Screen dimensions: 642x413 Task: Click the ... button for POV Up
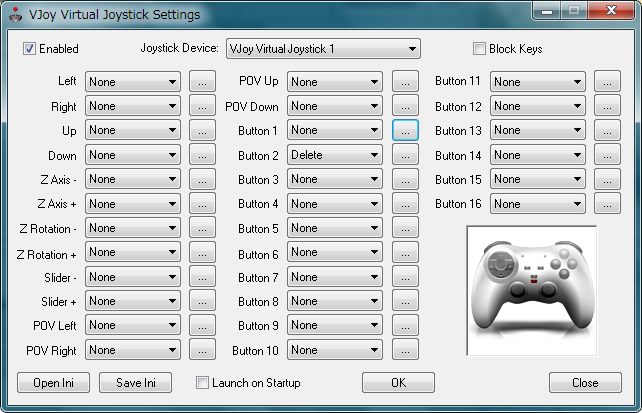tap(405, 81)
